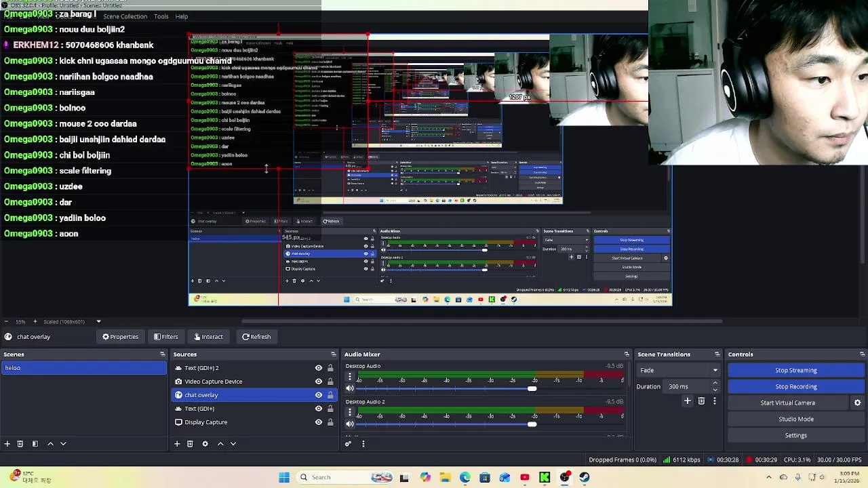Screen dimensions: 868x488
Task: Click Stop Streaming button
Action: [796, 370]
